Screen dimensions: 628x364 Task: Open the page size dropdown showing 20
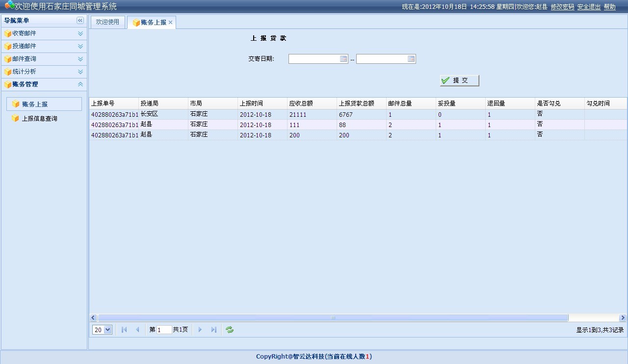[x=102, y=329]
